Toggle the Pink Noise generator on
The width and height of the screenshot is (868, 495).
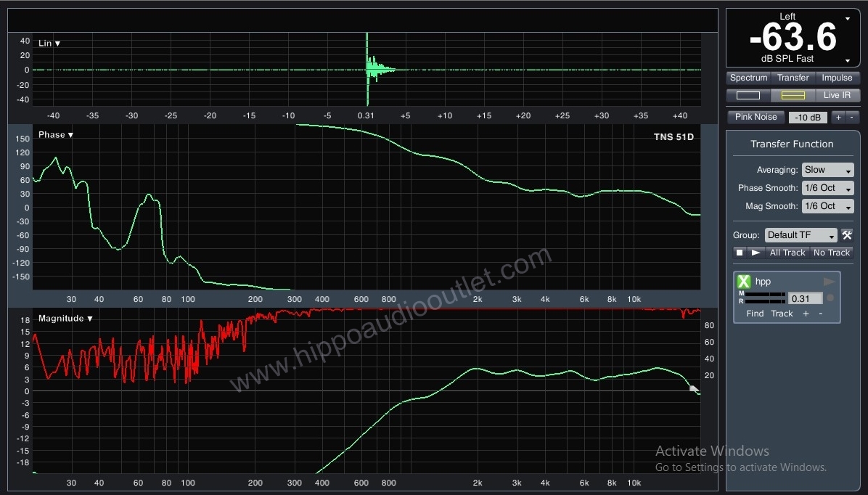[756, 117]
